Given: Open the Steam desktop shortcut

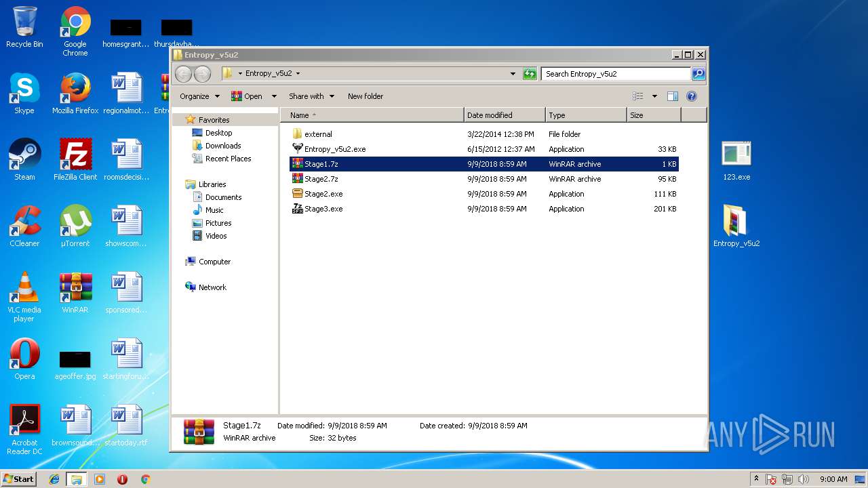Looking at the screenshot, I should pos(24,161).
